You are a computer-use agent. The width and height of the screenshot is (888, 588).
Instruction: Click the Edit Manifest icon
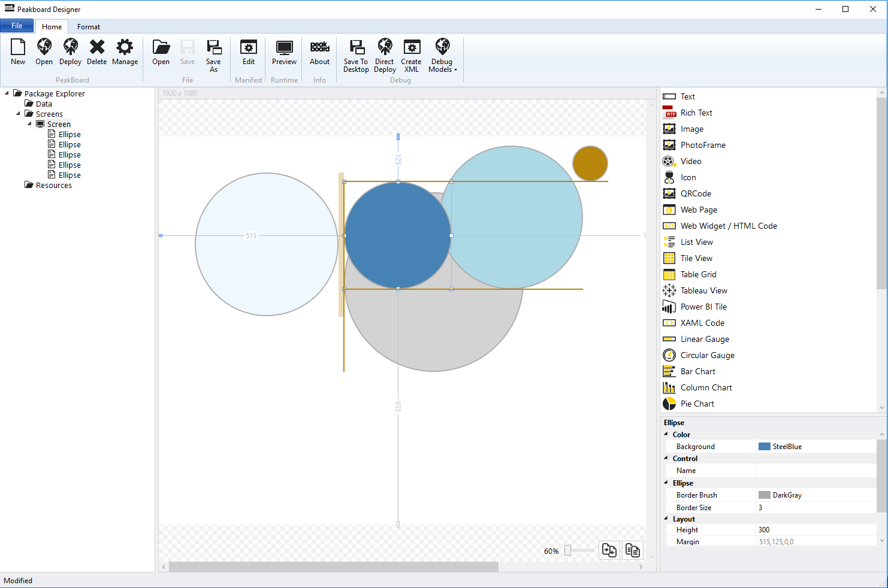tap(249, 52)
